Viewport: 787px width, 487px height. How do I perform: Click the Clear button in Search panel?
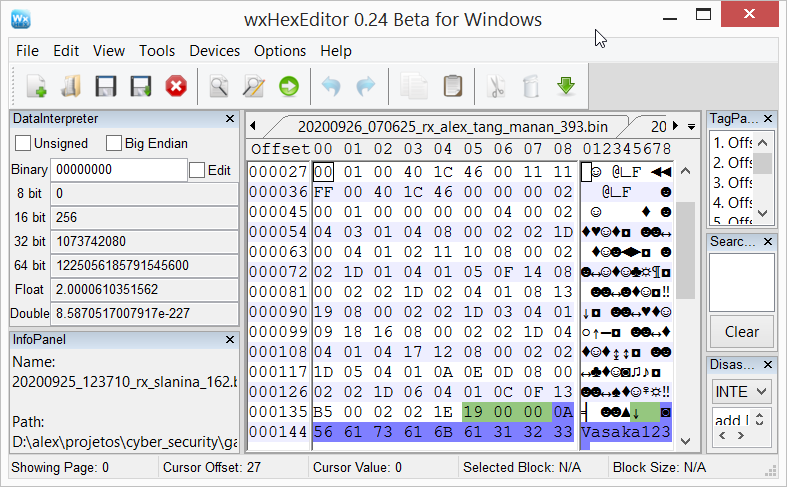tap(741, 332)
